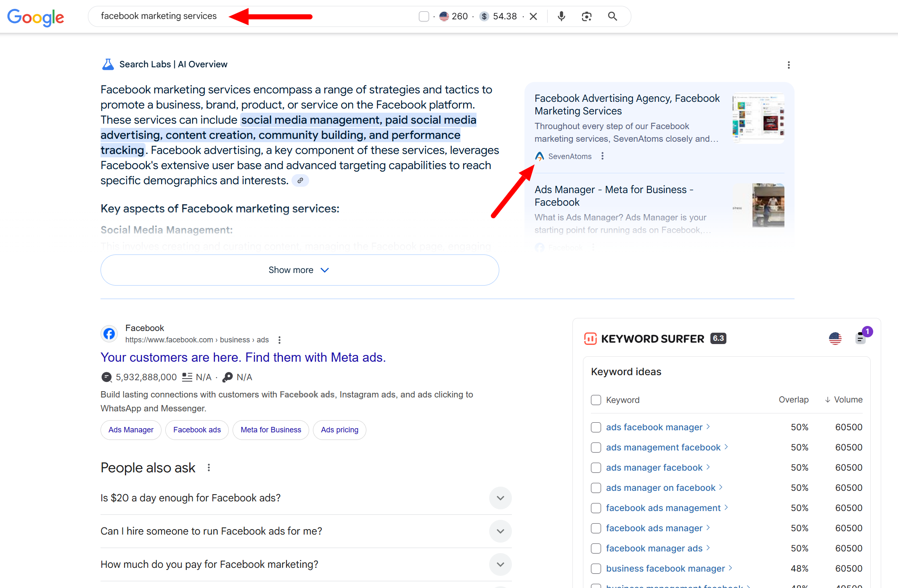
Task: Click the Google logo
Action: click(x=36, y=17)
